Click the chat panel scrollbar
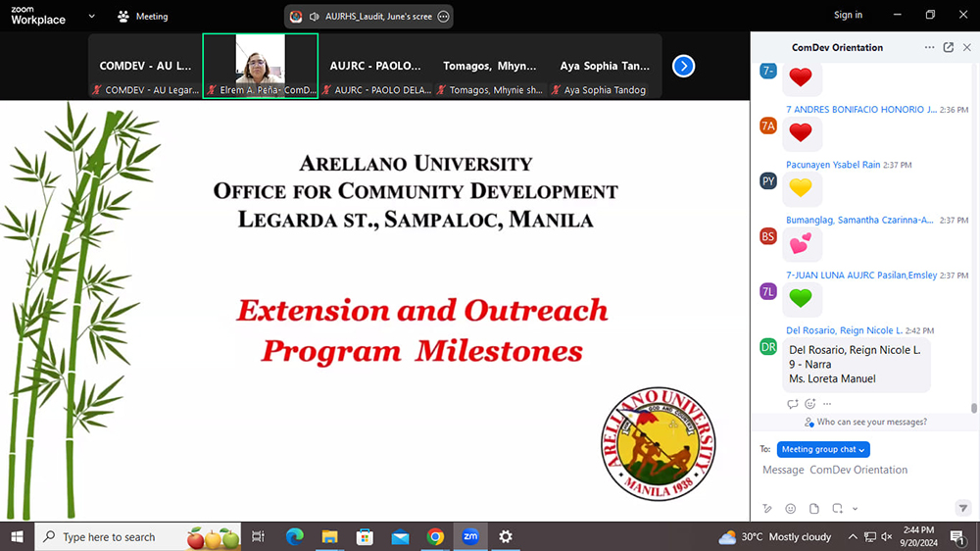This screenshot has width=980, height=551. [974, 409]
